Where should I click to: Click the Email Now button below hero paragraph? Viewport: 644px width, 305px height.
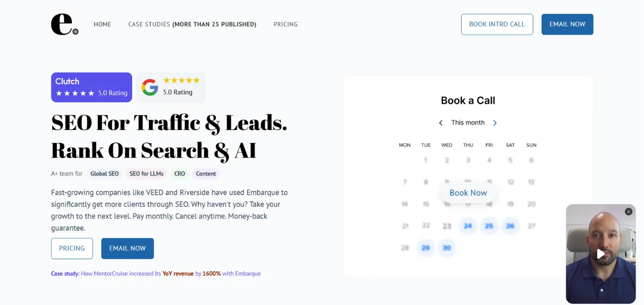127,248
